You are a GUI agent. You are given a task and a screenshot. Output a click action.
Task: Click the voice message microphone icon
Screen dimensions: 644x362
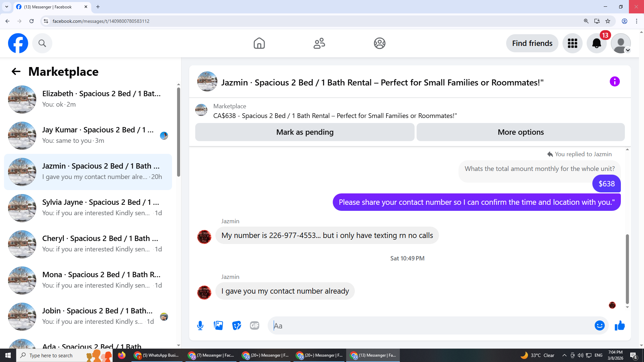(200, 325)
